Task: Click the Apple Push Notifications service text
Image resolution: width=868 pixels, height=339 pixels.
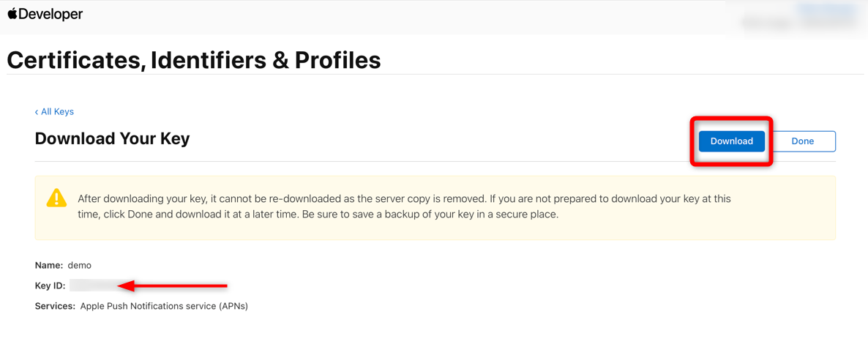Action: pyautogui.click(x=165, y=306)
